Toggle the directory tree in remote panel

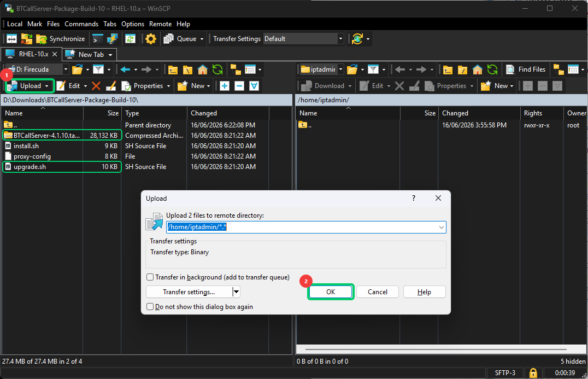[x=558, y=69]
